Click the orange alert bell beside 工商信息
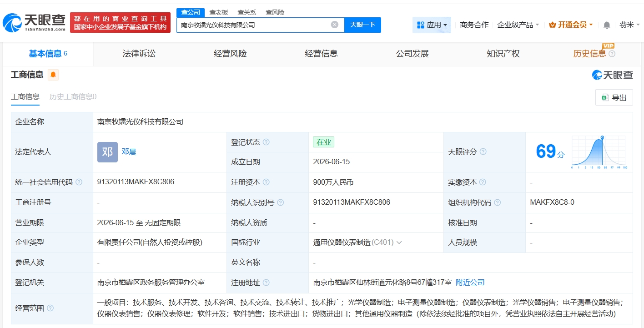Image resolution: width=644 pixels, height=328 pixels. coord(53,75)
